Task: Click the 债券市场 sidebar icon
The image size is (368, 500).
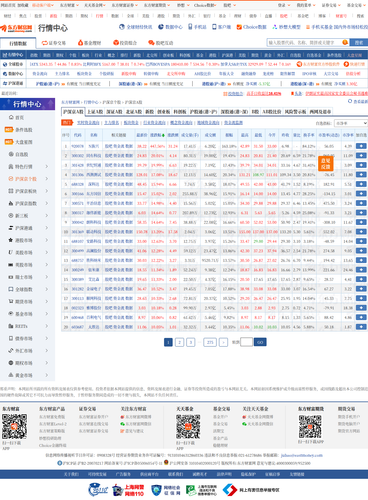Action: point(11,338)
